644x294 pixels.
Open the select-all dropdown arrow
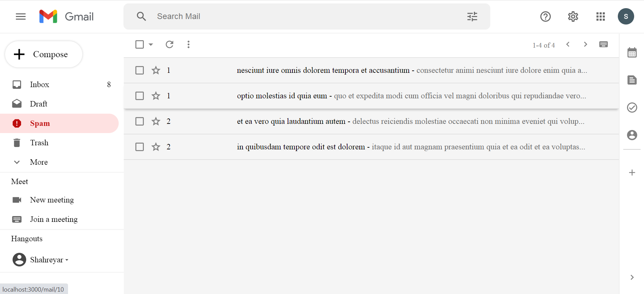(x=151, y=44)
